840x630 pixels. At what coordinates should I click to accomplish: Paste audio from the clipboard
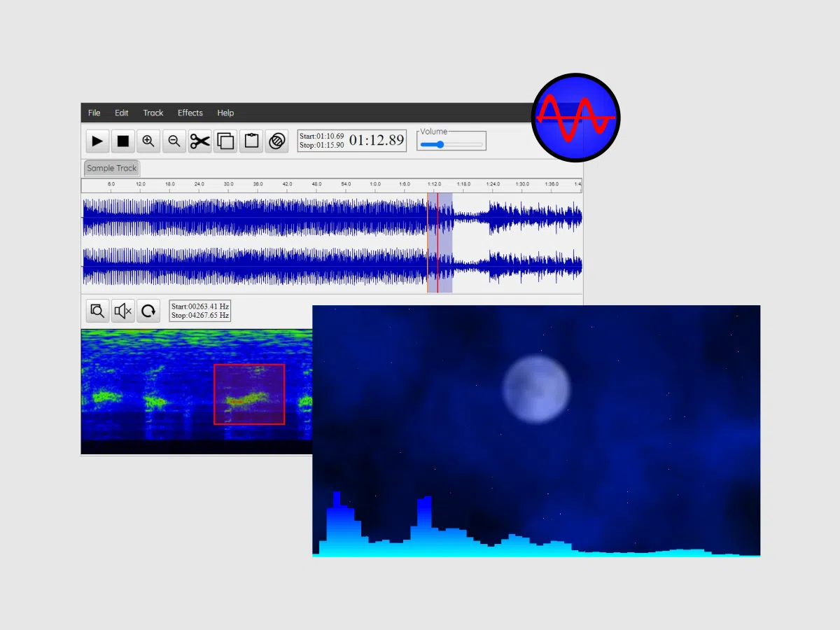tap(251, 141)
